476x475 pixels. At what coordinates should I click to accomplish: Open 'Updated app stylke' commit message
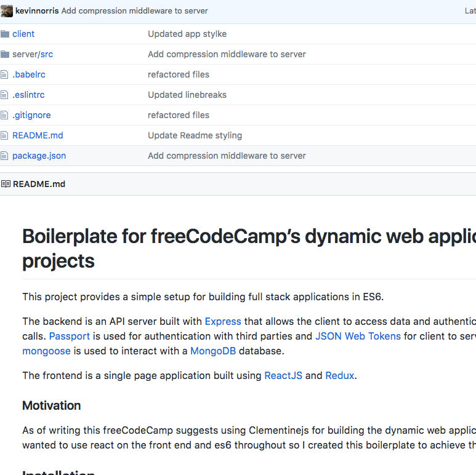tap(187, 34)
